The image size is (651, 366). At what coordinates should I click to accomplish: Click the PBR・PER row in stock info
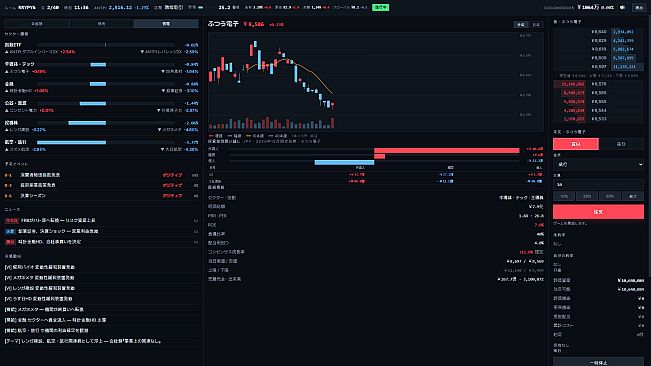[376, 216]
